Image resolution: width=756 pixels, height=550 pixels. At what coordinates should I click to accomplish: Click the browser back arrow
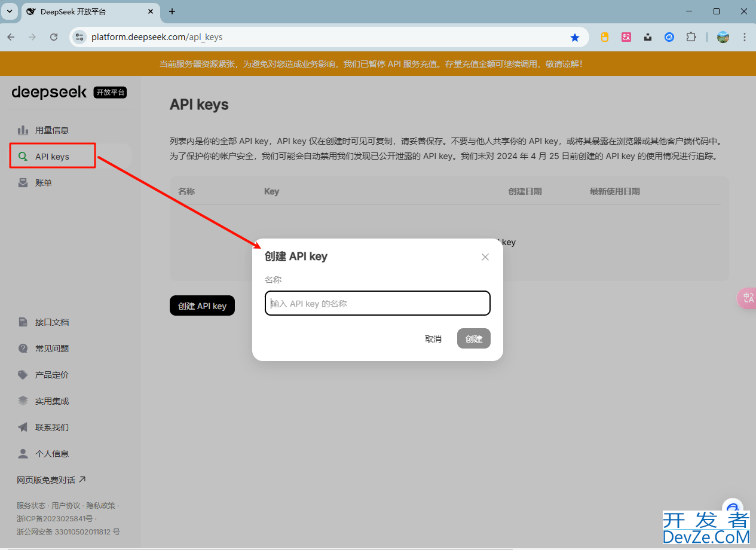point(11,37)
